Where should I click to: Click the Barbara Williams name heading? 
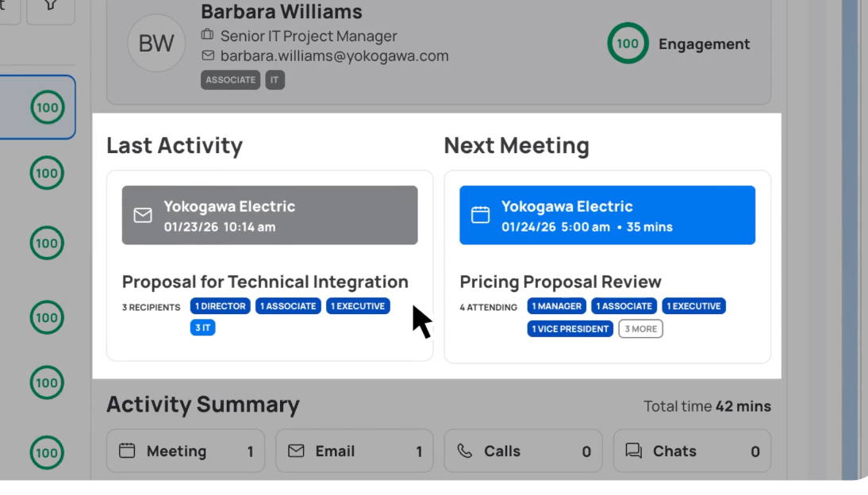click(x=281, y=12)
